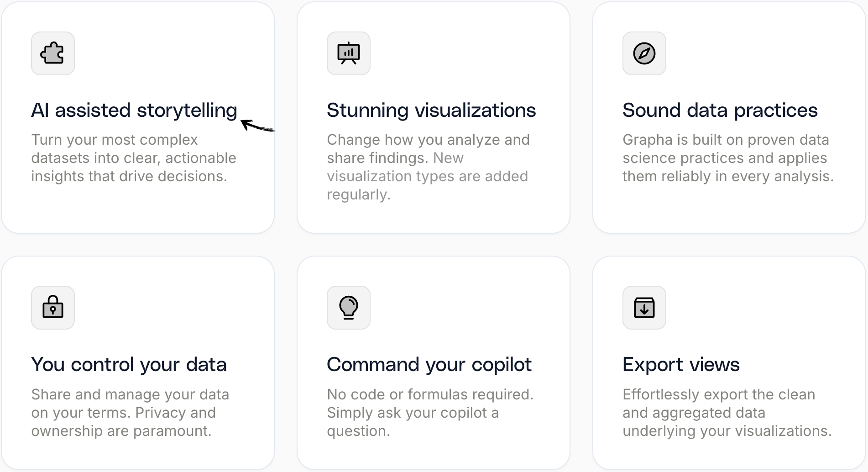Select the Sound data practices heading

pyautogui.click(x=720, y=110)
